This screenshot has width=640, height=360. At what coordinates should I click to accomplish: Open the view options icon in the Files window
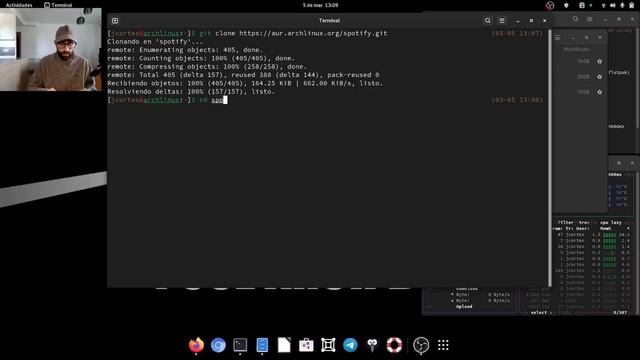pyautogui.click(x=558, y=38)
